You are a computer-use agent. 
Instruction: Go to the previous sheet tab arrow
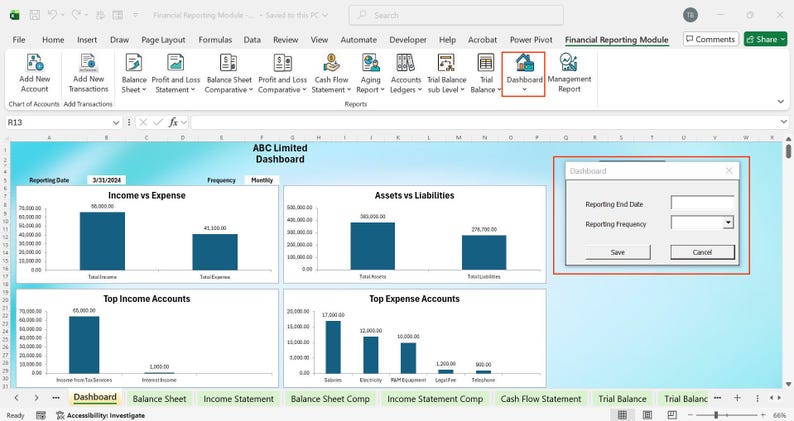tap(17, 398)
